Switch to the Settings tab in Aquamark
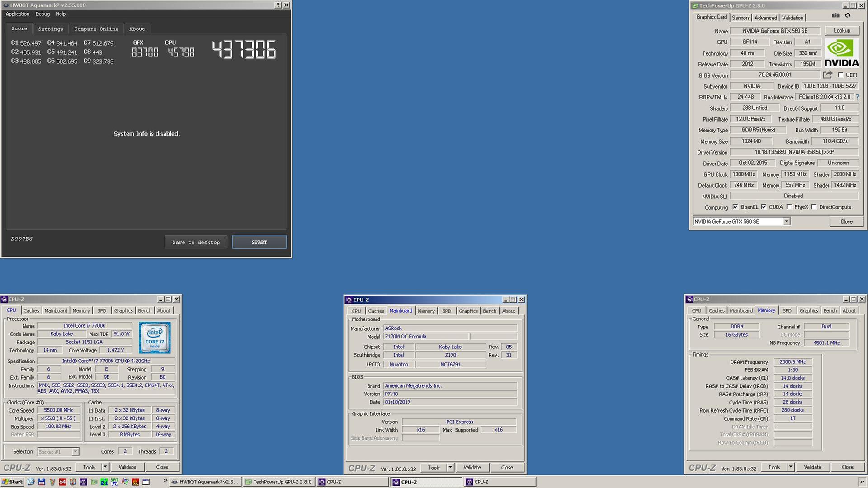The width and height of the screenshot is (868, 488). click(51, 29)
